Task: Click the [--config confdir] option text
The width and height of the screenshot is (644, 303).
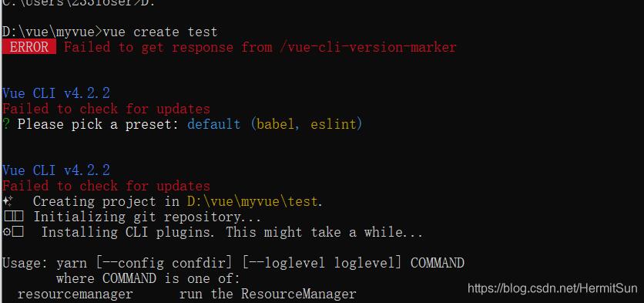Action: point(165,263)
